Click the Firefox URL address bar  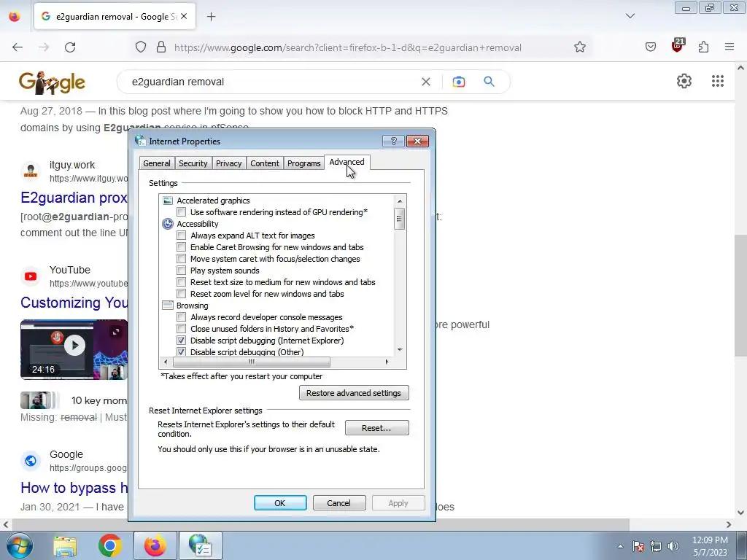pos(348,47)
